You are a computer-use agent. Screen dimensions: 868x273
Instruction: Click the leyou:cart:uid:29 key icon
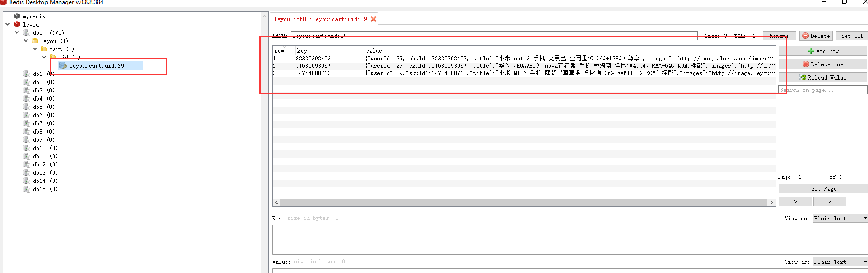coord(63,65)
